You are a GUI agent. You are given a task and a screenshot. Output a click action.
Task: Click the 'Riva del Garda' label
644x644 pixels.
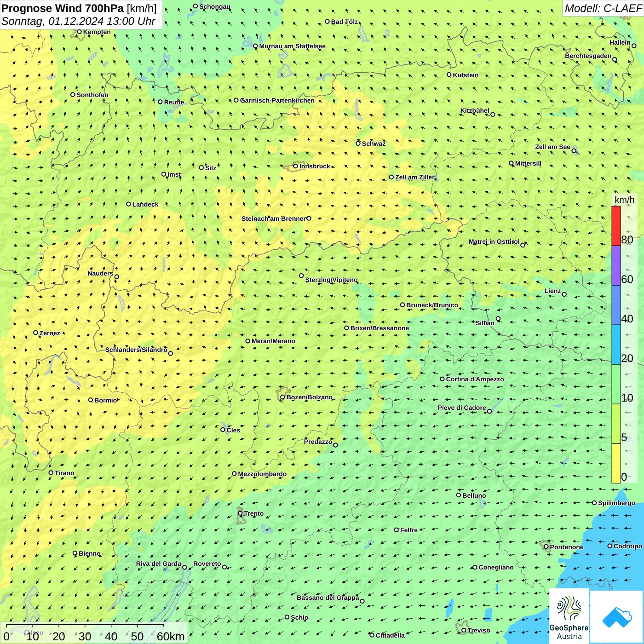(x=159, y=563)
